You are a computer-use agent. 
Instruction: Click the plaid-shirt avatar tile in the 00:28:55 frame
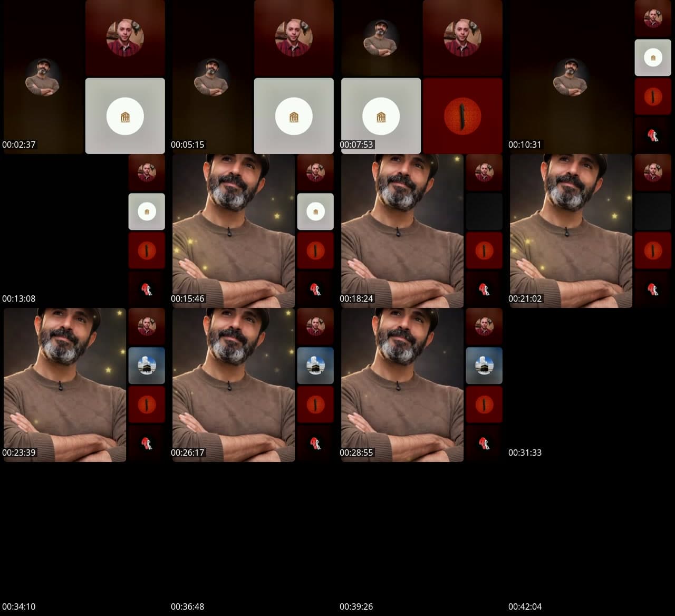click(x=484, y=326)
